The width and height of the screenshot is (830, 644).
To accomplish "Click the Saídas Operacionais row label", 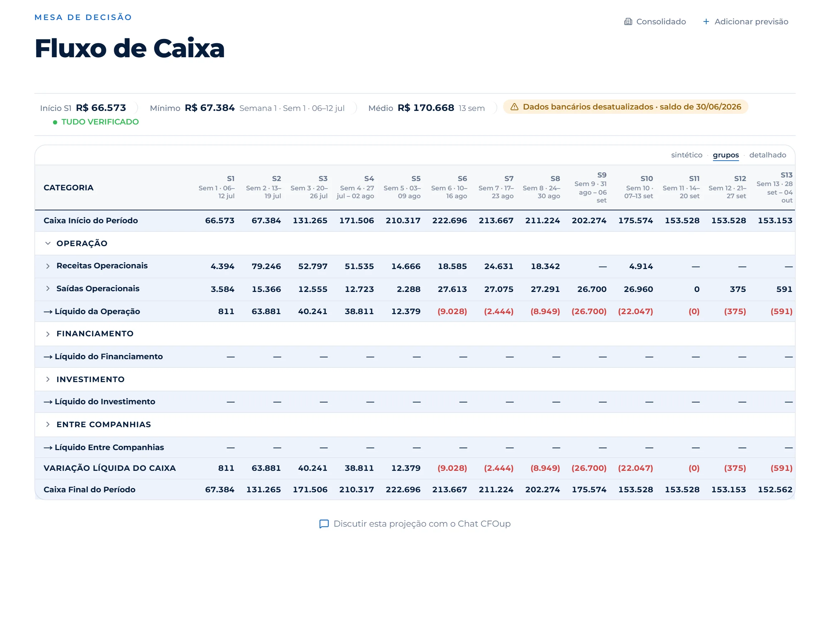I will pos(98,288).
